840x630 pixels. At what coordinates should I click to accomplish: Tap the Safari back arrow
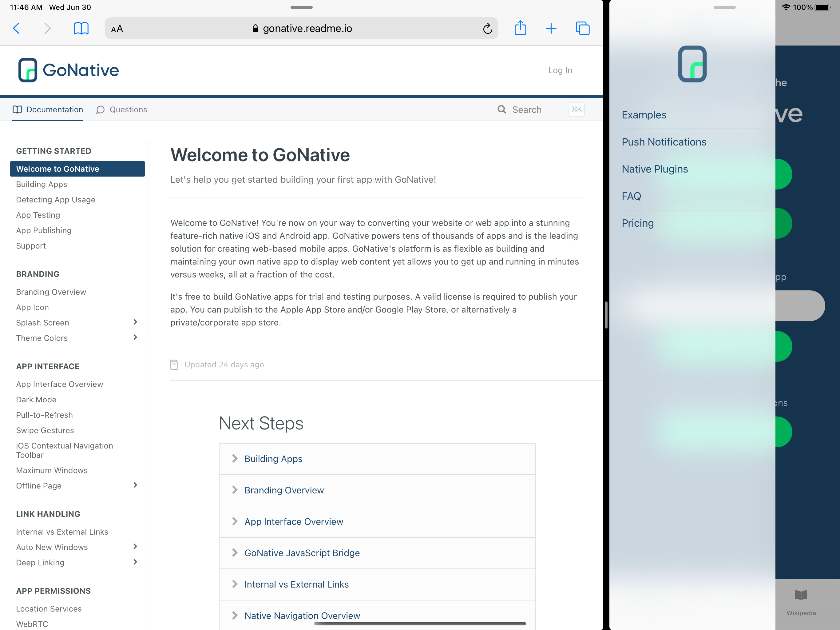coord(16,29)
